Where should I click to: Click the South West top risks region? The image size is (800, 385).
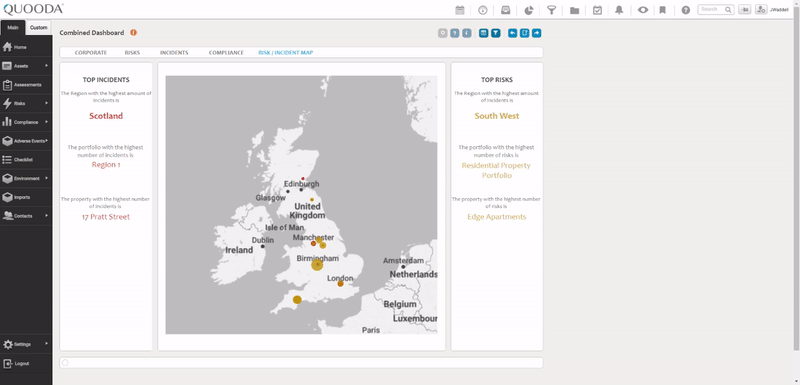(497, 116)
